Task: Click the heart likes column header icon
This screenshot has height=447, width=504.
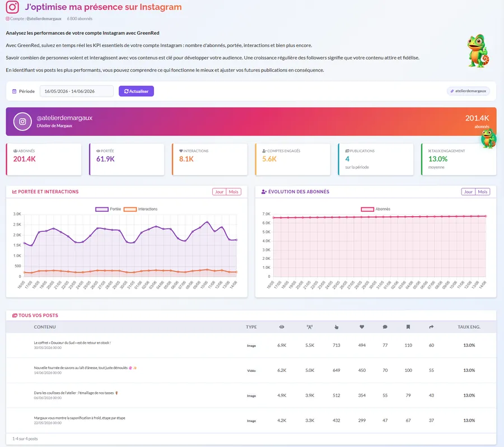Action: (362, 327)
